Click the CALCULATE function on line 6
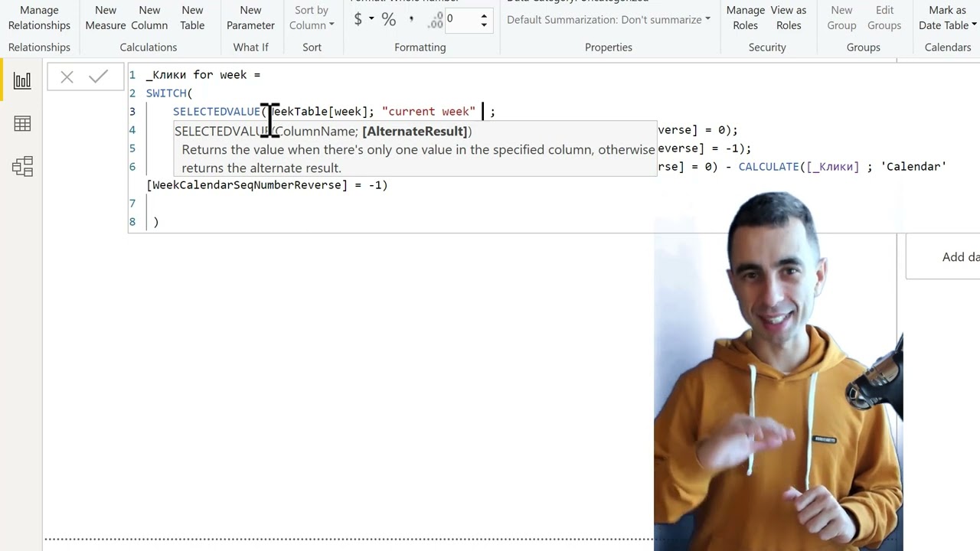980x551 pixels. click(x=769, y=167)
